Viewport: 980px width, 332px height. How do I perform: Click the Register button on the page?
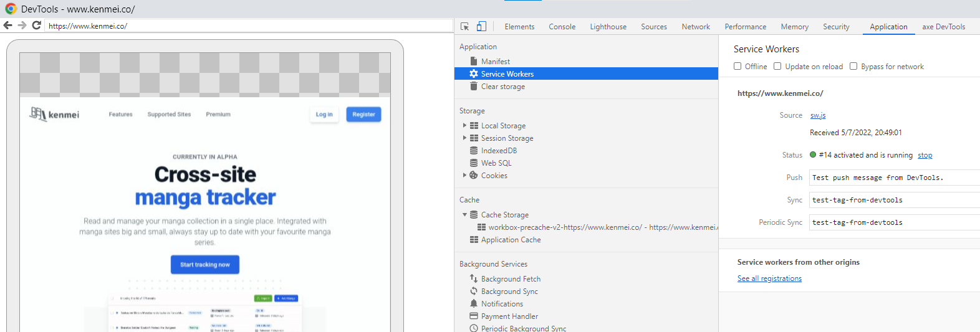tap(363, 115)
